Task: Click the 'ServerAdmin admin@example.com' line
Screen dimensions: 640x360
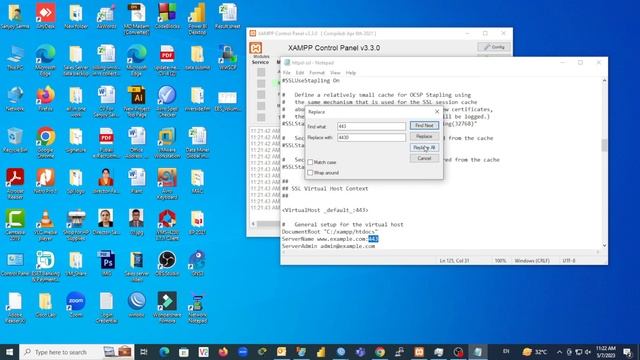Action: click(x=328, y=246)
